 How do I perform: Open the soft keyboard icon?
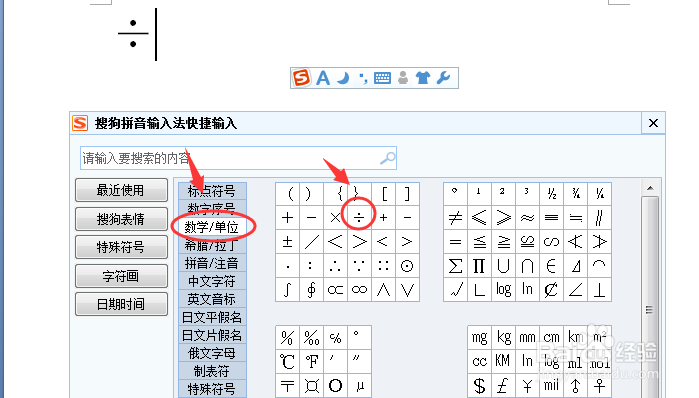click(x=382, y=78)
